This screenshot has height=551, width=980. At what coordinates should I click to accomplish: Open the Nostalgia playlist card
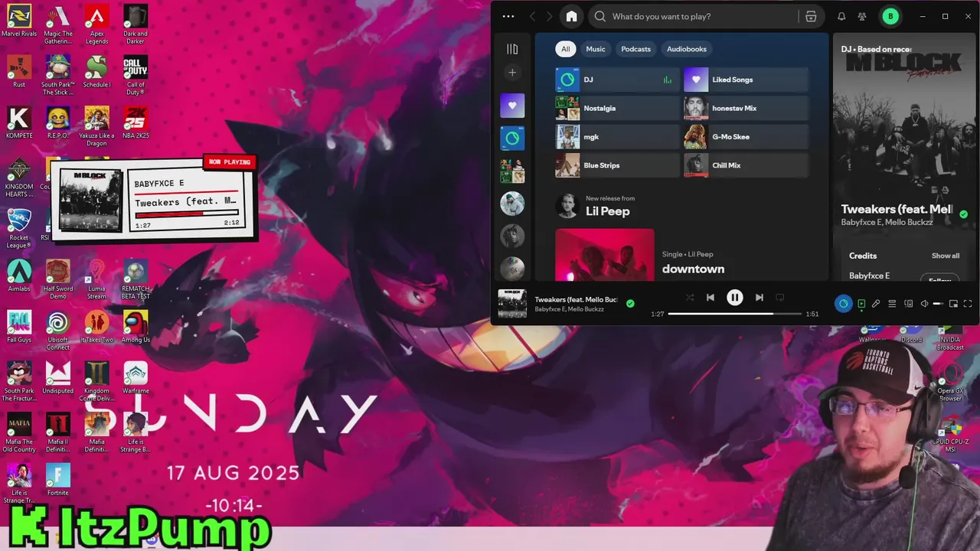coord(617,108)
